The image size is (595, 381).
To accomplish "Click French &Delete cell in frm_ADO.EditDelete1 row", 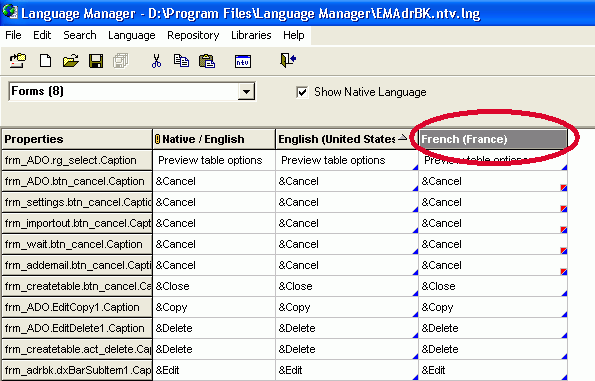I will pos(493,328).
